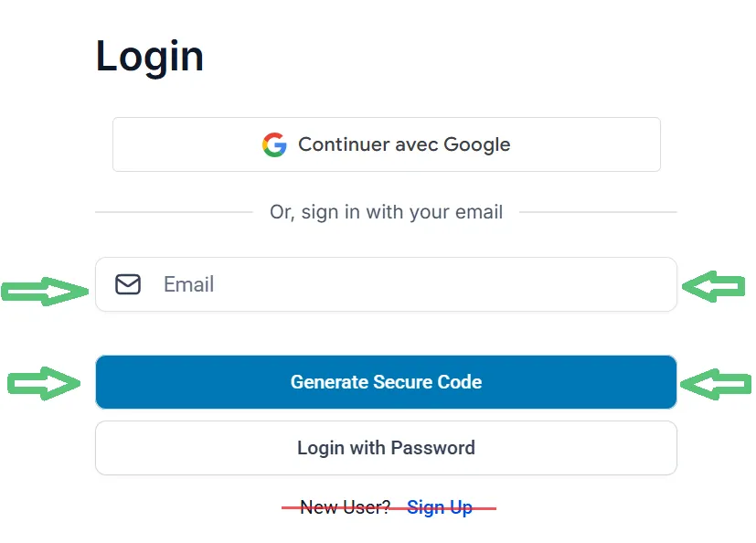Click green arrow right of Email field
The height and width of the screenshot is (543, 756).
point(714,286)
